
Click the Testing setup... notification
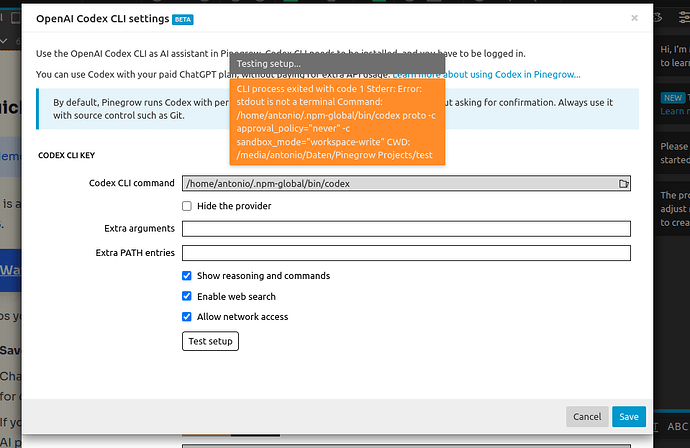click(337, 64)
